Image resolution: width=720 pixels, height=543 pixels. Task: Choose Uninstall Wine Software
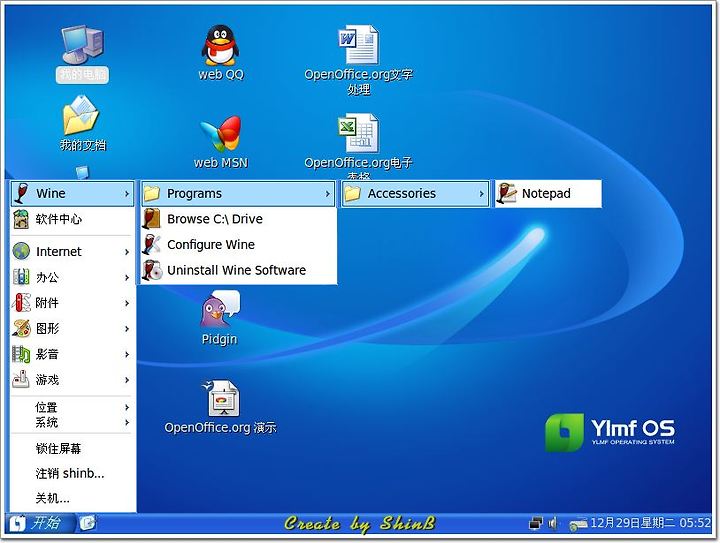238,270
